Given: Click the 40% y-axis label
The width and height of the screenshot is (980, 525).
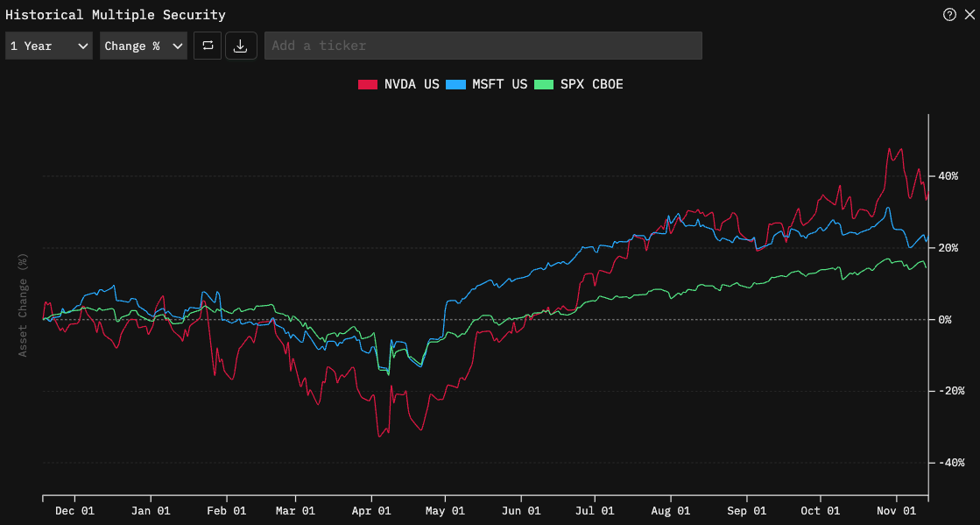Looking at the screenshot, I should [948, 176].
